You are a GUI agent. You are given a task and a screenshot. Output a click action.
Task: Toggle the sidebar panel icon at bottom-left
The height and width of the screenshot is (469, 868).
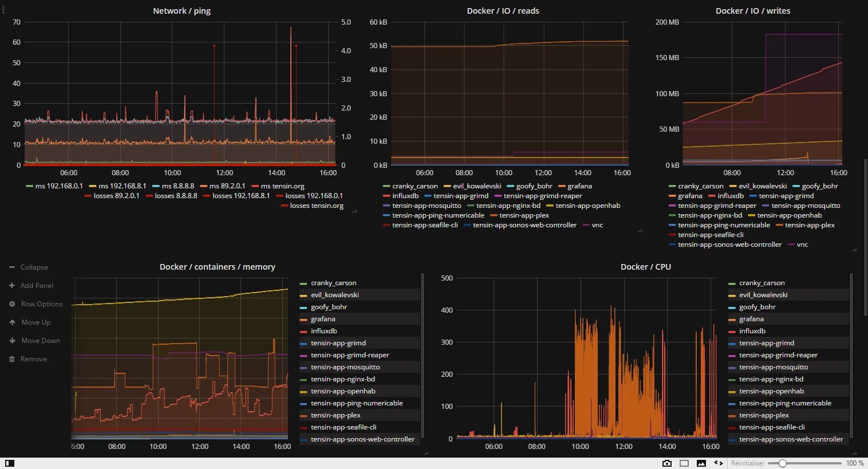pyautogui.click(x=10, y=463)
